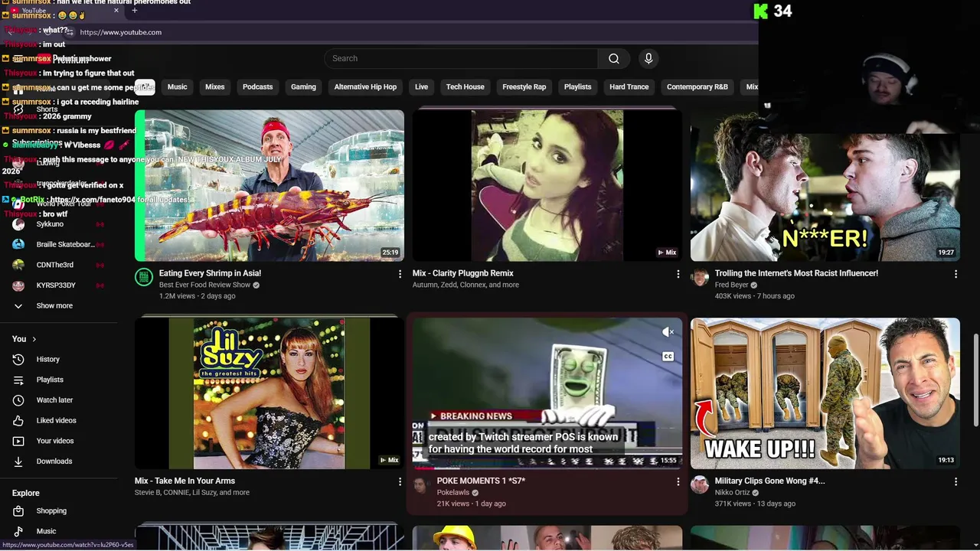Open the Lil Suzy mix thumbnail
Screen dimensions: 980x551
click(269, 393)
